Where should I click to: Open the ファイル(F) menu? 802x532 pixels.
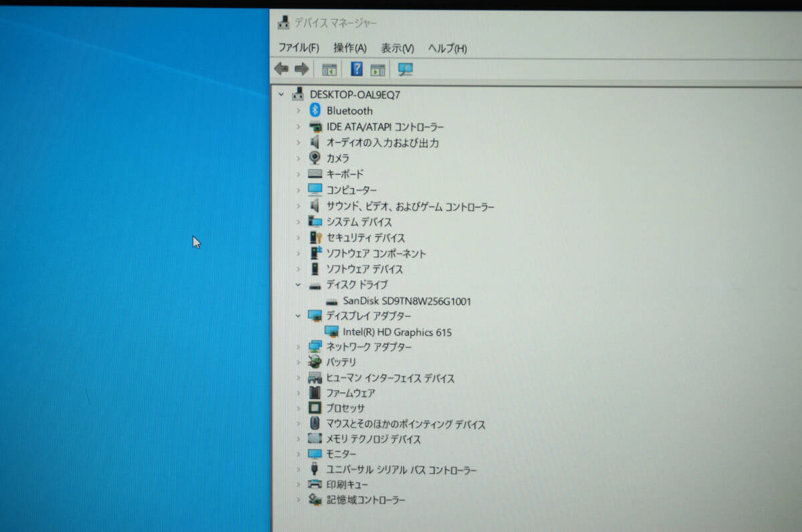pyautogui.click(x=298, y=47)
